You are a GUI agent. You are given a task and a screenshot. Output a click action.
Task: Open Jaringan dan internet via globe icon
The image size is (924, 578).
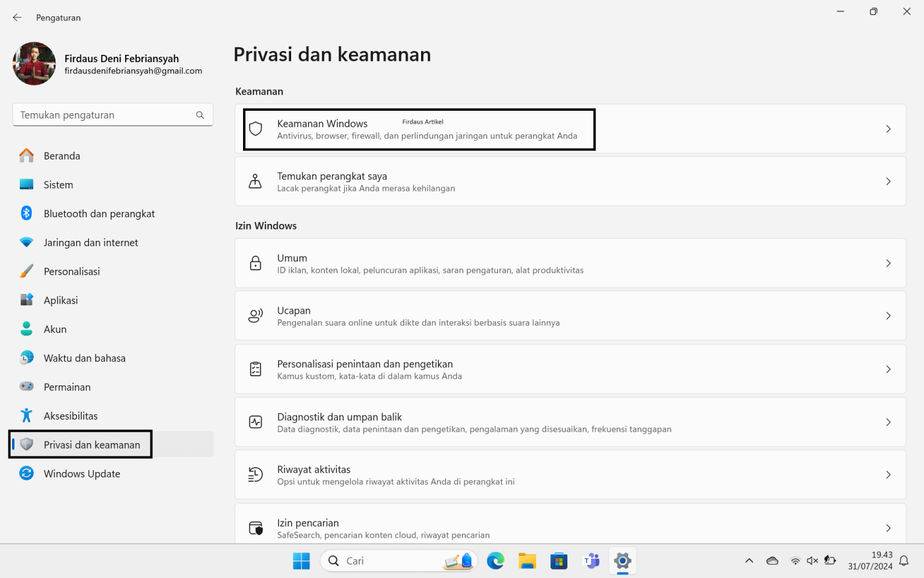click(26, 242)
